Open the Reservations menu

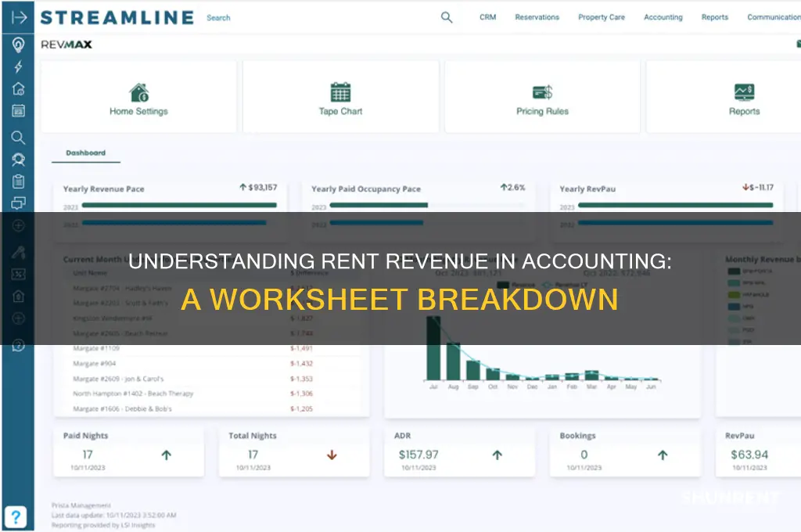pyautogui.click(x=537, y=17)
